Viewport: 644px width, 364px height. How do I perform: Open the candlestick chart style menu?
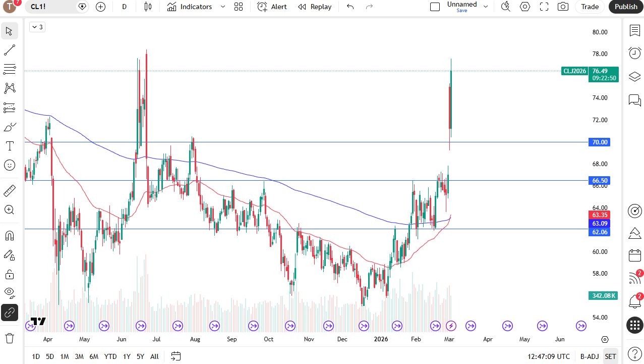148,7
